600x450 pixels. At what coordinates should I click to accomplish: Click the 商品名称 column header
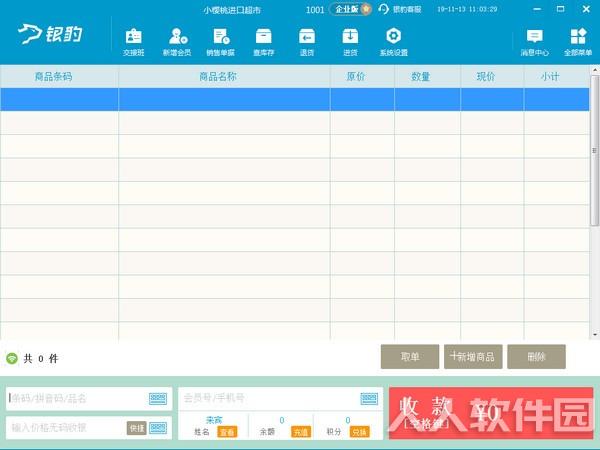tap(225, 77)
